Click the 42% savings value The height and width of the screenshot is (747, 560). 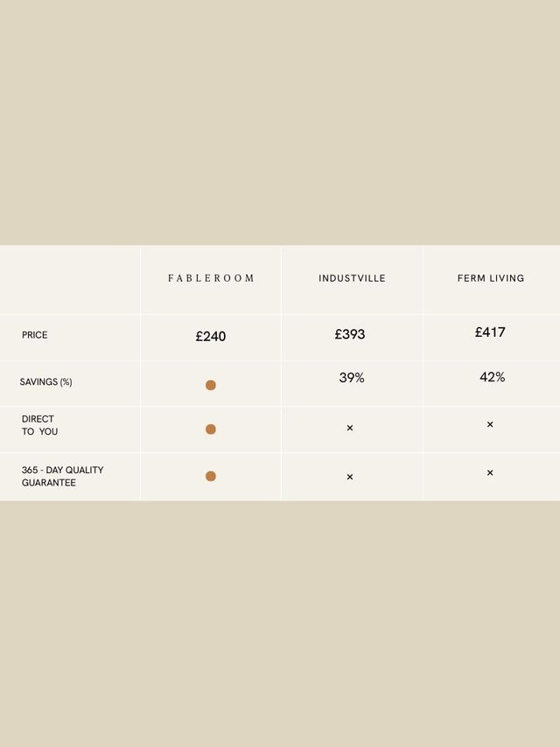pyautogui.click(x=492, y=377)
